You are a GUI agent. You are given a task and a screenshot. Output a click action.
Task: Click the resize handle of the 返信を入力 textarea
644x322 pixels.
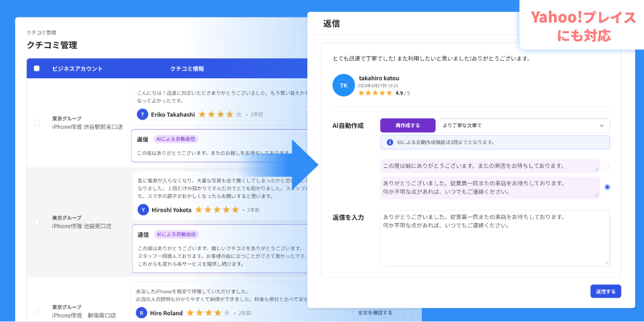coord(606,262)
